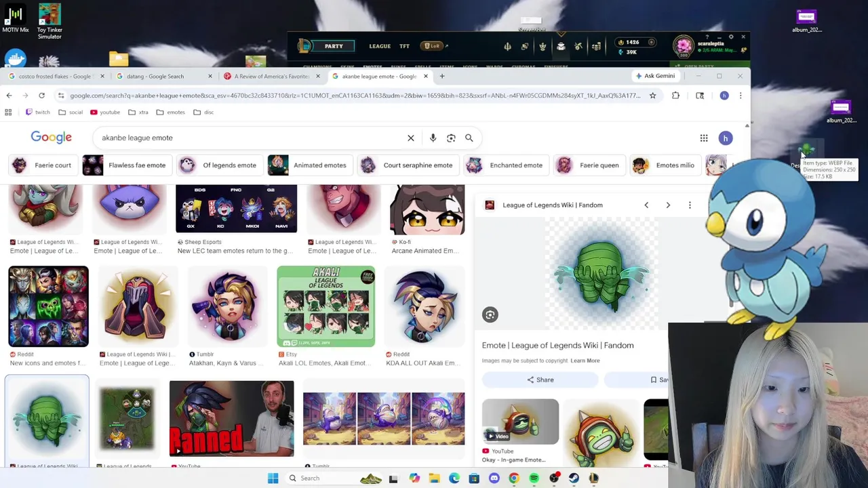The width and height of the screenshot is (868, 488).
Task: Open Steam from taskbar
Action: [x=574, y=479]
